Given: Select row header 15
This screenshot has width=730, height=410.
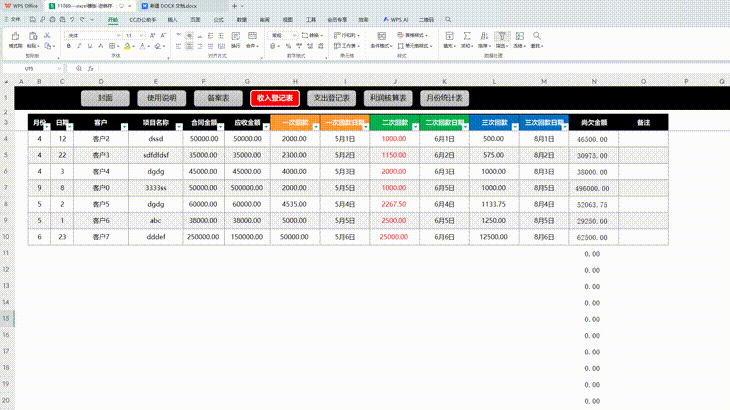Looking at the screenshot, I should point(7,319).
